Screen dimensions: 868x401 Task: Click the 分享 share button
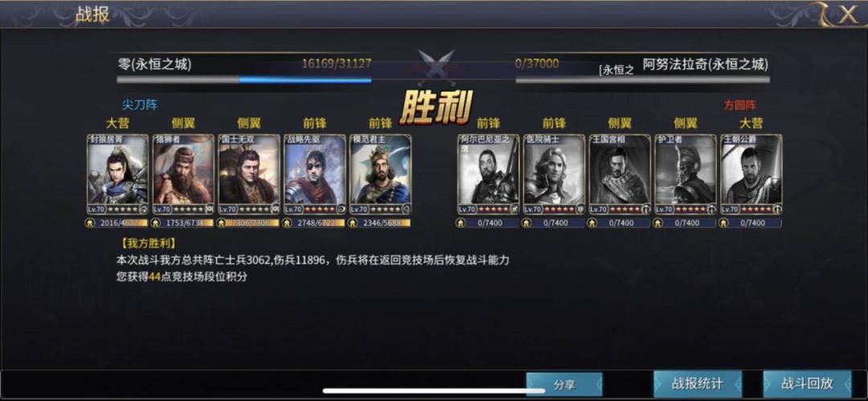(564, 384)
